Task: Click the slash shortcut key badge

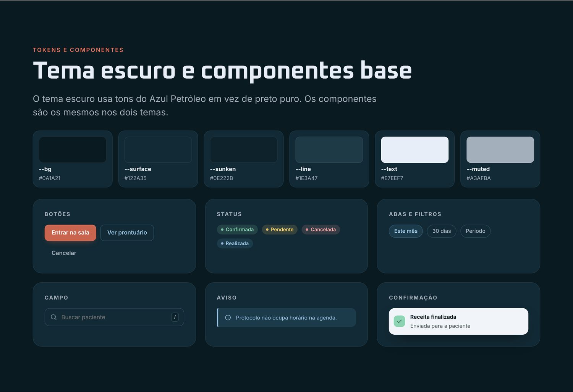Action: [x=175, y=317]
